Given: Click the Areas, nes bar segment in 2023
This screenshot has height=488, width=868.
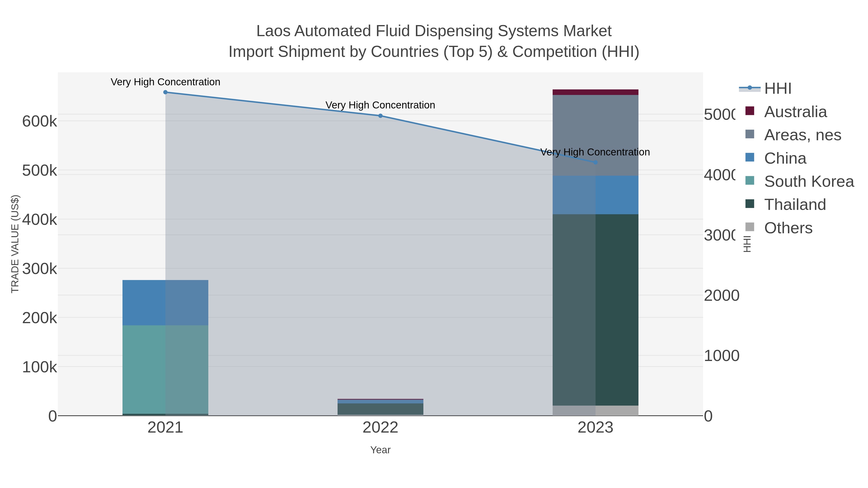Looking at the screenshot, I should point(595,135).
